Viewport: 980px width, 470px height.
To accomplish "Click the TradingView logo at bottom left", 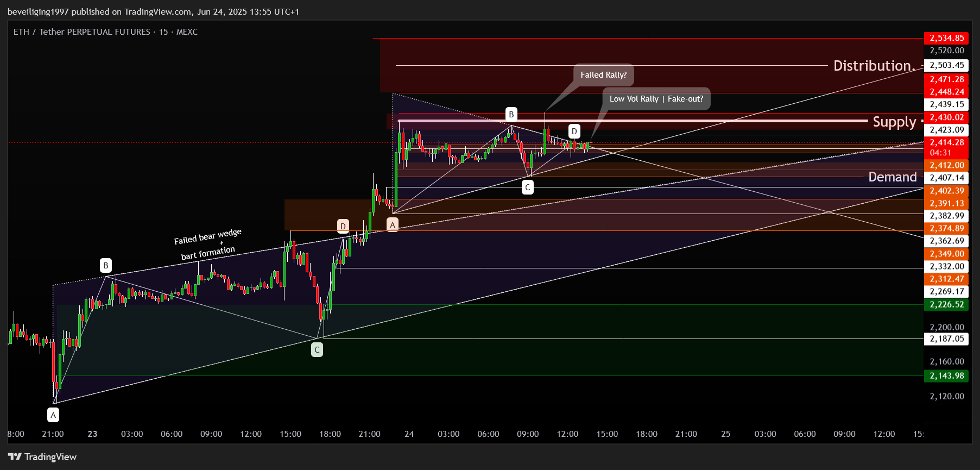I will tap(42, 457).
